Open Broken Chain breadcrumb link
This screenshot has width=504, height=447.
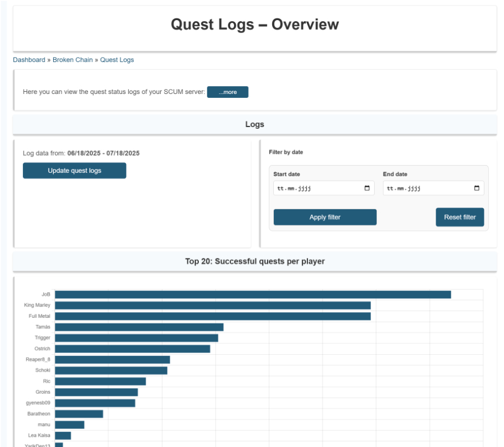[73, 60]
